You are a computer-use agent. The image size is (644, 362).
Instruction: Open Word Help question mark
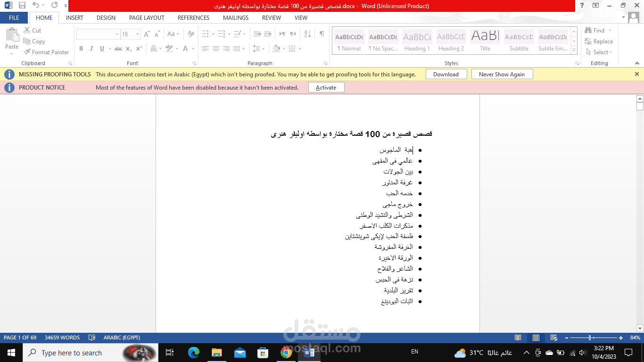tap(582, 6)
